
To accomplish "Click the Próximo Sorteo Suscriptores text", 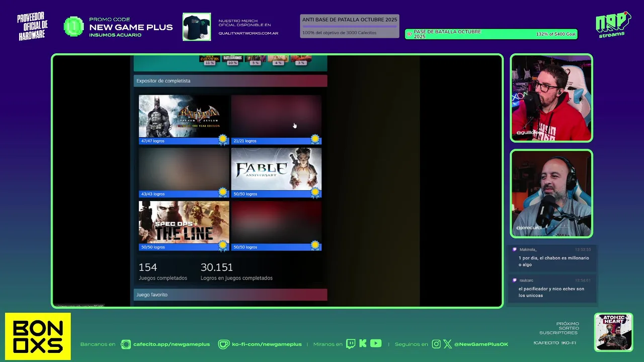I will (x=558, y=328).
